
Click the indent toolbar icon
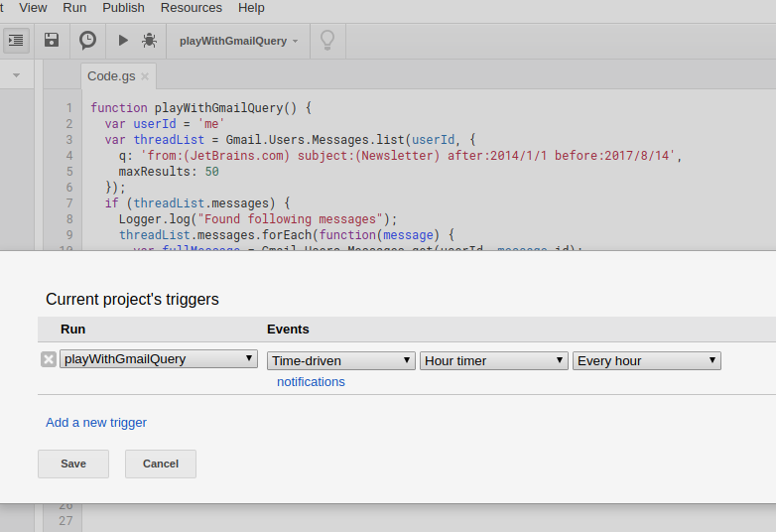coord(16,40)
